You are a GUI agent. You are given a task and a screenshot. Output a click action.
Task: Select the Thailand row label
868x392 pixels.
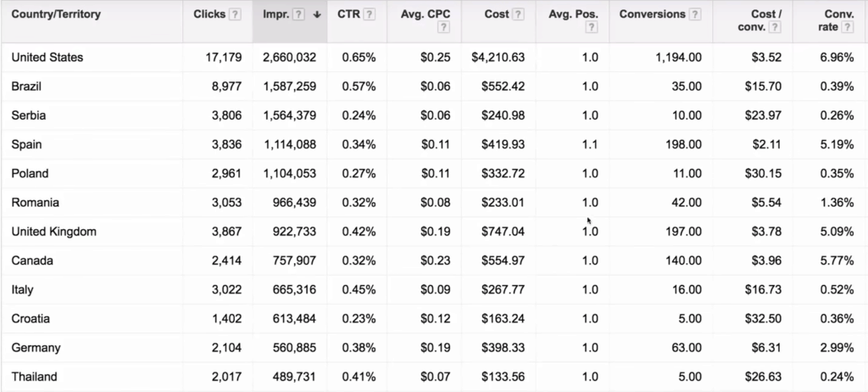click(x=34, y=377)
